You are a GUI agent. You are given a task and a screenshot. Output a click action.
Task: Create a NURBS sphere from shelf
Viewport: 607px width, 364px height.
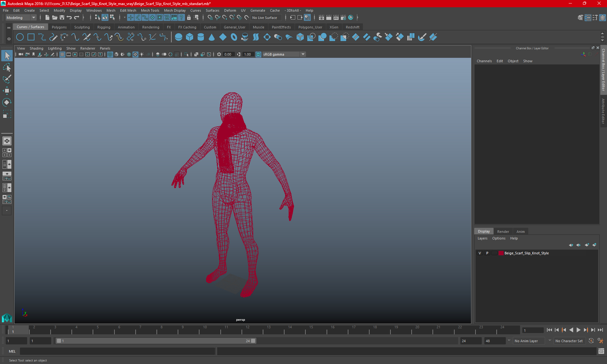pyautogui.click(x=179, y=37)
